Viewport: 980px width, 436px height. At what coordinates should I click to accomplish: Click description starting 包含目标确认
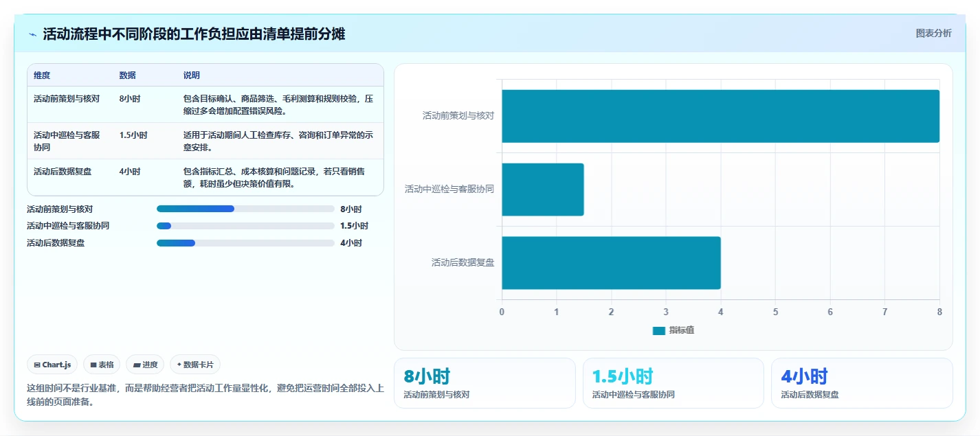pyautogui.click(x=278, y=104)
